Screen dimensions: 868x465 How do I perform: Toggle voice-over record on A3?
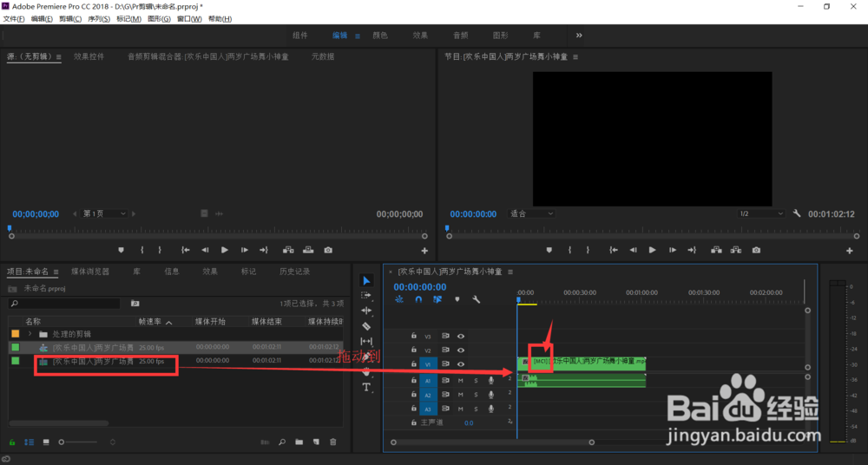[491, 409]
